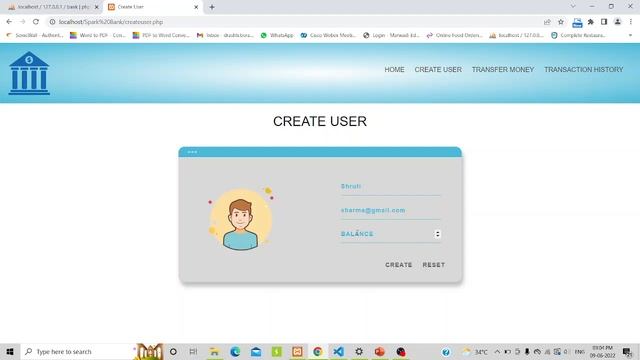The height and width of the screenshot is (360, 640).
Task: Open Word to PDF bookmark
Action: (98, 36)
